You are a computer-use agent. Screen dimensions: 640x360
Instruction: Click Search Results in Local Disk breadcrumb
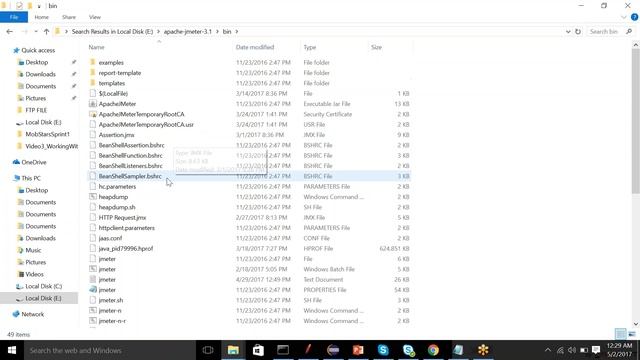pos(112,31)
